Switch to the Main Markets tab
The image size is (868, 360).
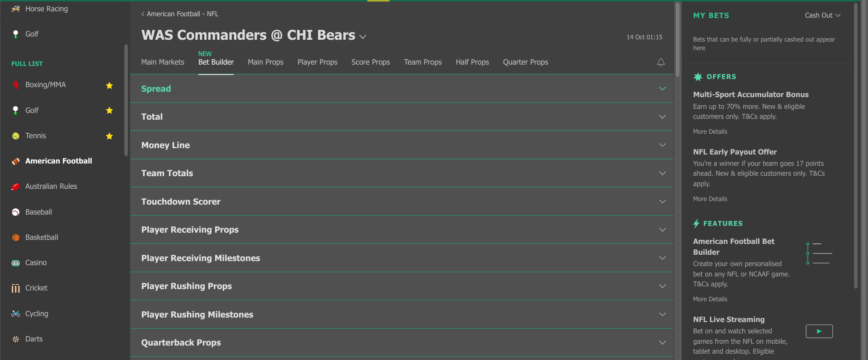coord(163,62)
